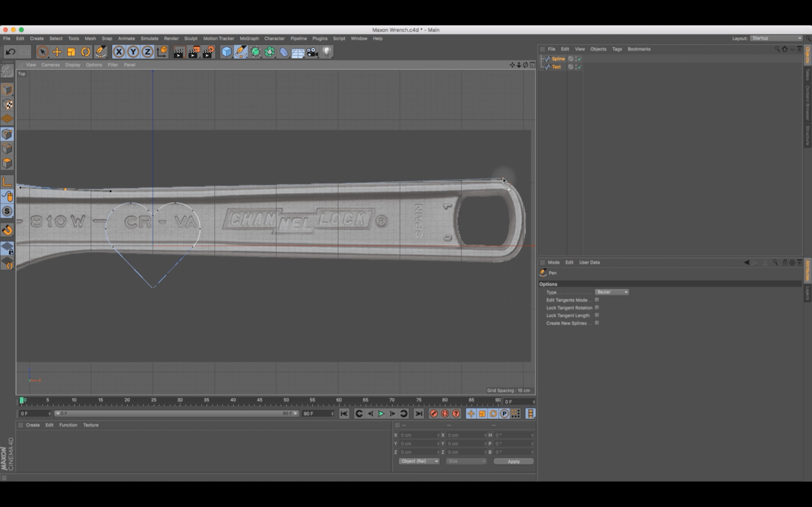Select the Scale tool in the toolbar
The height and width of the screenshot is (507, 812).
pos(71,52)
